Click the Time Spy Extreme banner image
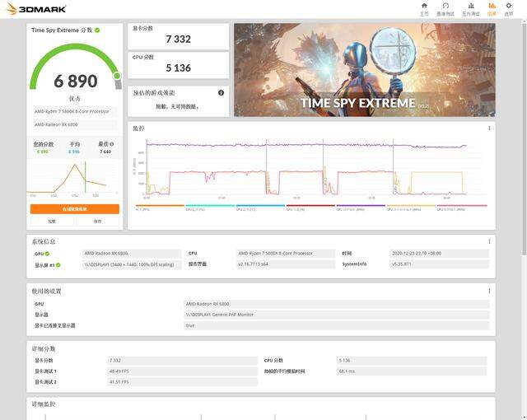This screenshot has width=527, height=420. [365, 70]
